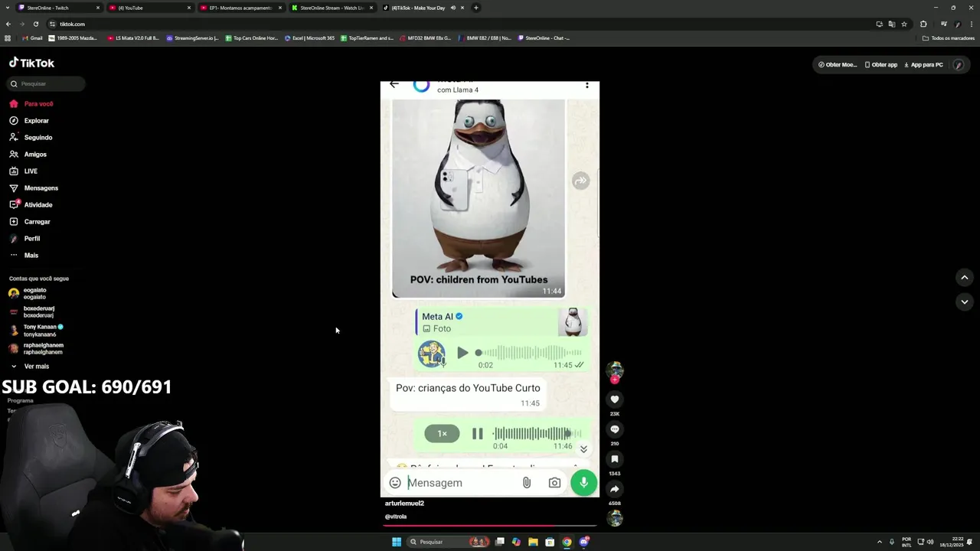Open the Todos os marcadores folder

click(949, 37)
